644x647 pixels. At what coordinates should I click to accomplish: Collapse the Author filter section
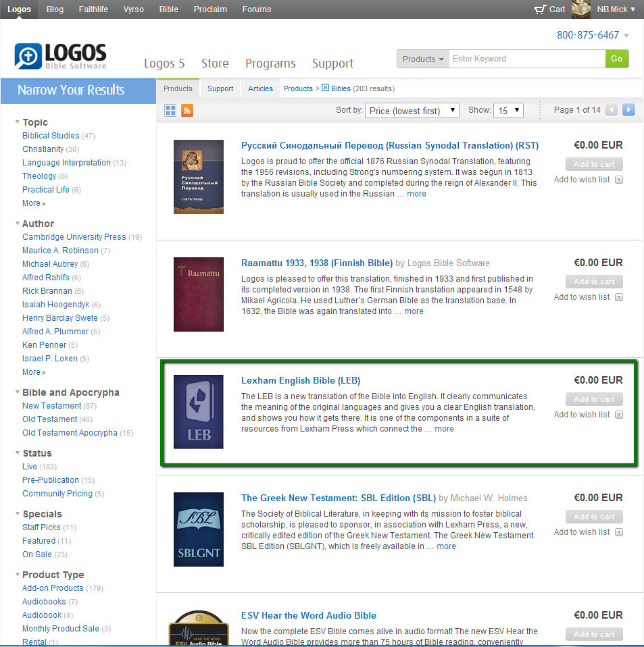pyautogui.click(x=18, y=224)
